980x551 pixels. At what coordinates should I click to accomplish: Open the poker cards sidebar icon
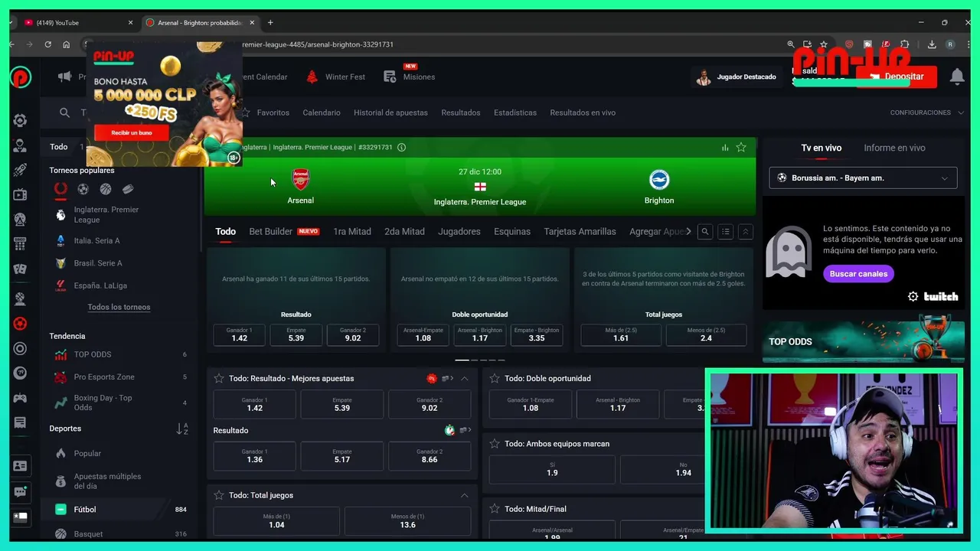click(x=21, y=269)
